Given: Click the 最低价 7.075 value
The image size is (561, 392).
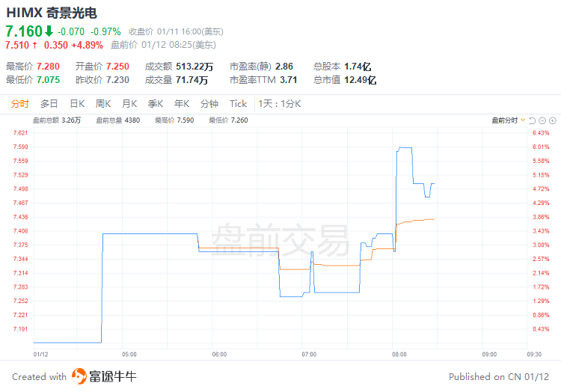Looking at the screenshot, I should click(x=48, y=80).
